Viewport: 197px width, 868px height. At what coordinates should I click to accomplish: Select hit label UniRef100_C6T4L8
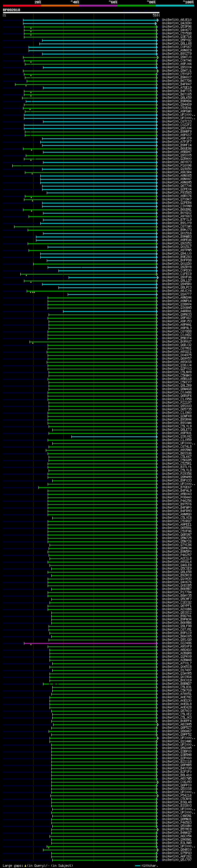pyautogui.click(x=177, y=446)
